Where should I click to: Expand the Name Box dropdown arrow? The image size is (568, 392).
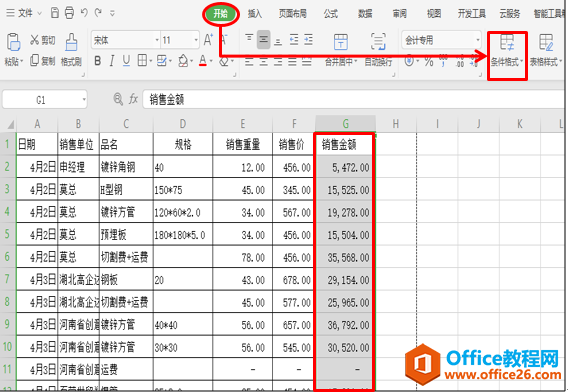coord(84,99)
